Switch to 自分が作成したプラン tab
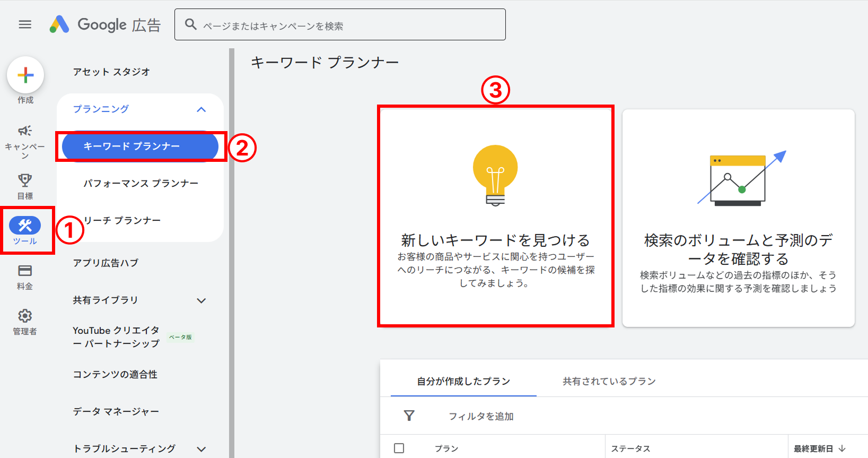Screen dimensions: 868x458 463,381
